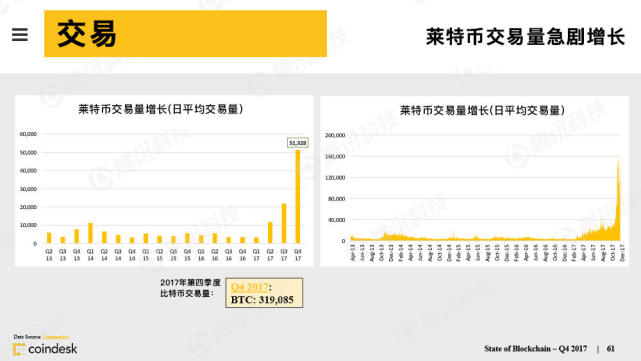Click the yellow 交易 title banner

185,34
